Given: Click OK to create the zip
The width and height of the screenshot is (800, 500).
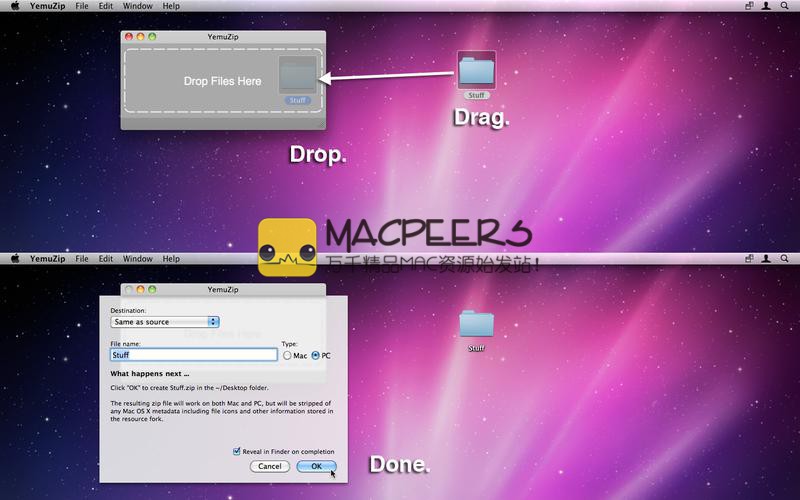Looking at the screenshot, I should point(316,466).
